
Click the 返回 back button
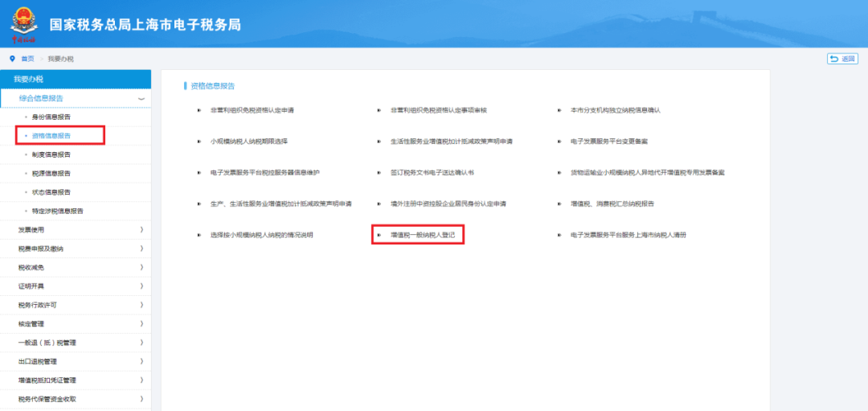[842, 59]
